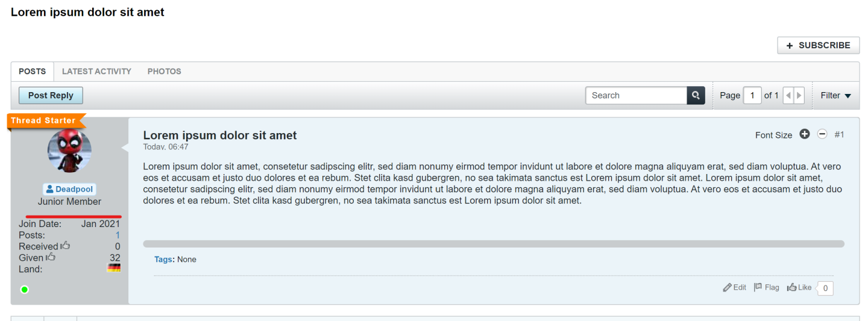Decrease font size with minus icon
868x321 pixels.
pos(822,134)
